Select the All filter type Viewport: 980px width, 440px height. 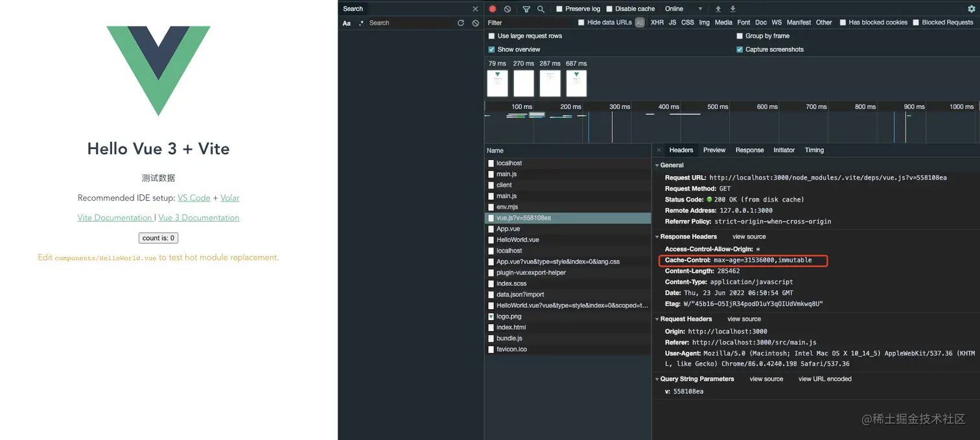tap(640, 23)
